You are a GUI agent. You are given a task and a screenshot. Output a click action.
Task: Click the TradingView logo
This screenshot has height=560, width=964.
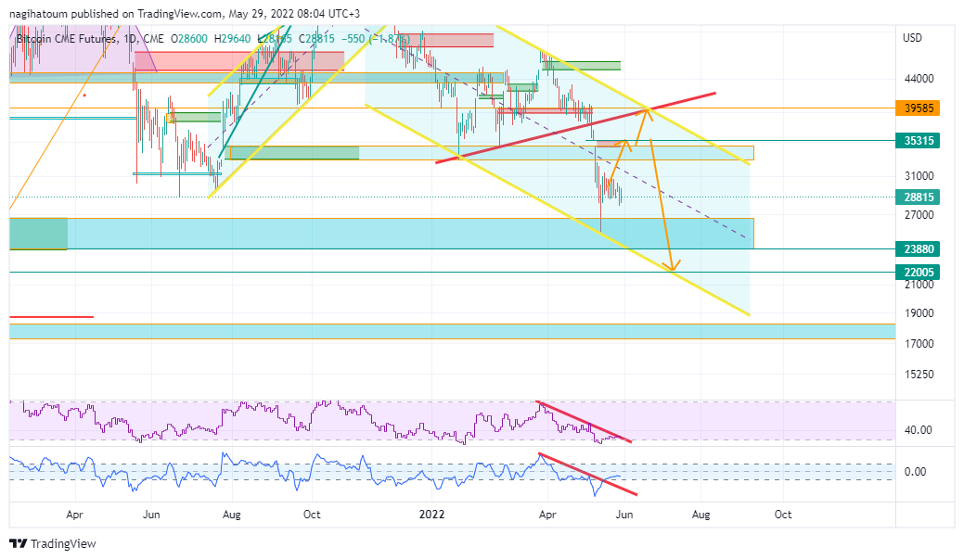[53, 543]
